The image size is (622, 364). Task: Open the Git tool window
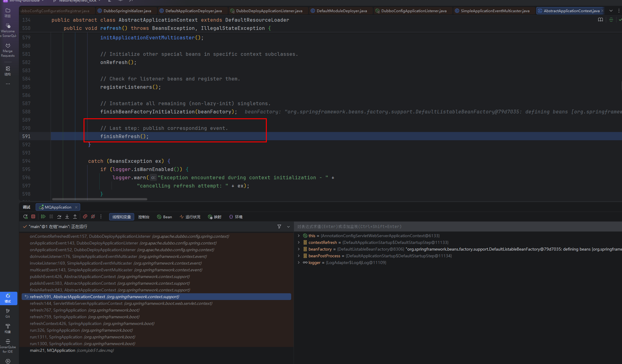(8, 313)
